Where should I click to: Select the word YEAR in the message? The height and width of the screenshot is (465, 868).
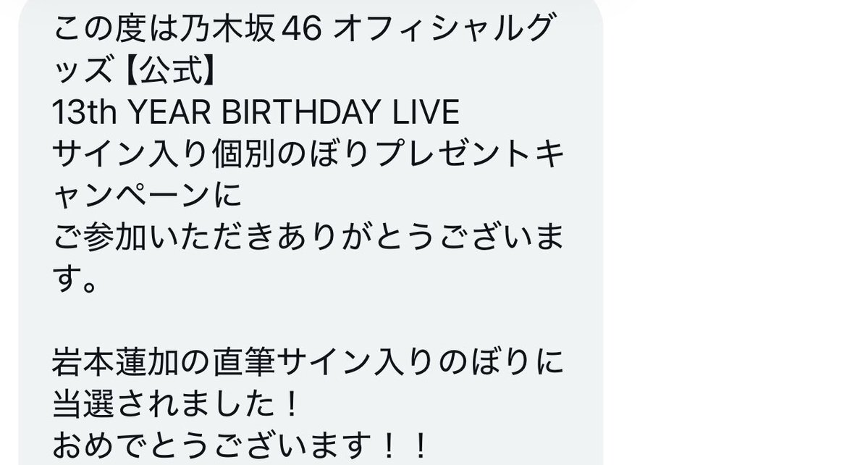tap(169, 112)
